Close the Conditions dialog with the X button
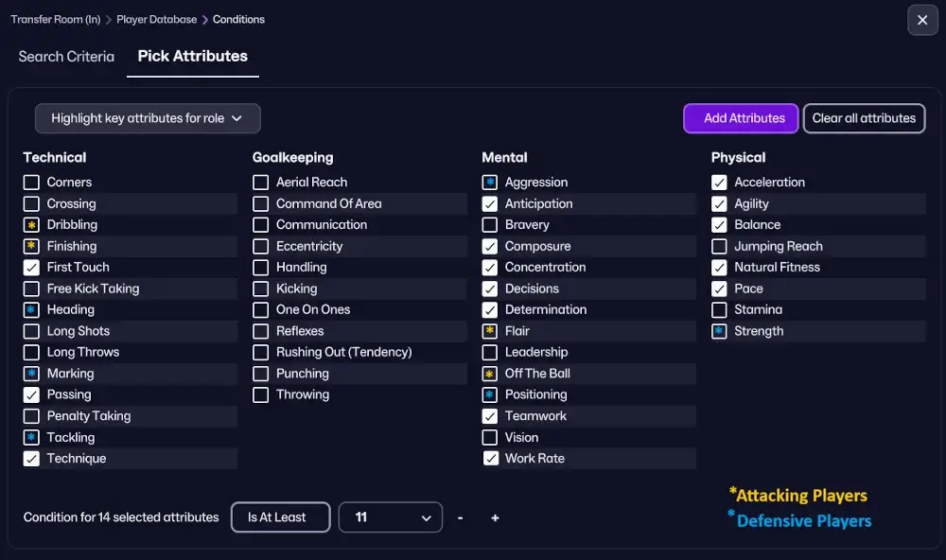This screenshot has height=560, width=946. coord(922,20)
